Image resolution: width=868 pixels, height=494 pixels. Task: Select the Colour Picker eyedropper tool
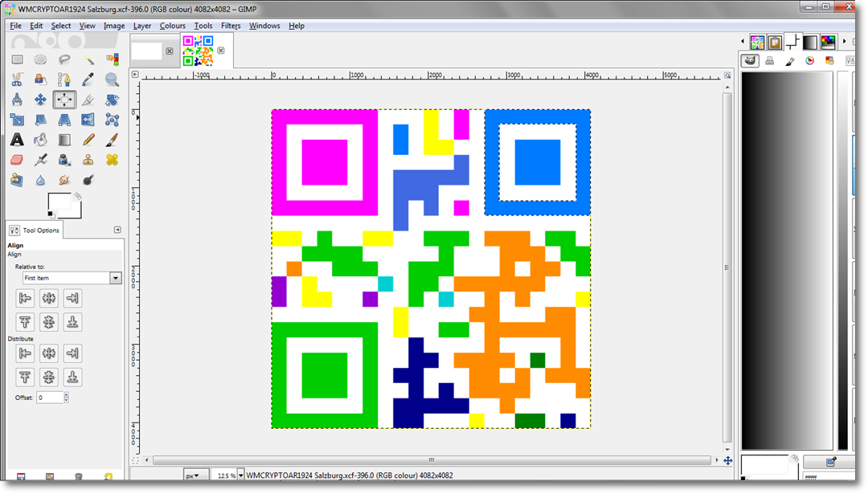[88, 80]
